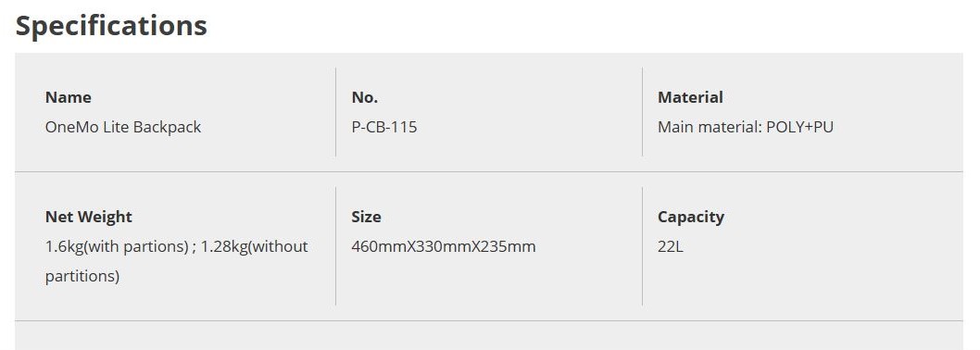Click dimensions 460mmX330mmX235mm
Viewport: 980px width, 350px height.
(x=443, y=246)
